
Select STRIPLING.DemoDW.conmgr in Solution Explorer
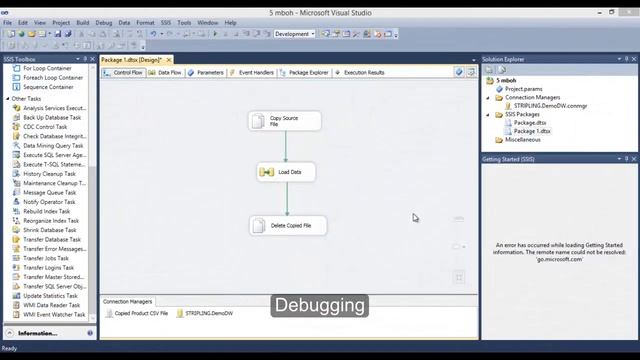(546, 106)
